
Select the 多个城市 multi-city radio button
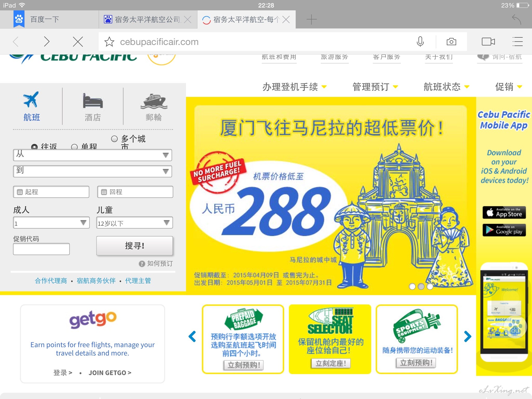point(114,139)
